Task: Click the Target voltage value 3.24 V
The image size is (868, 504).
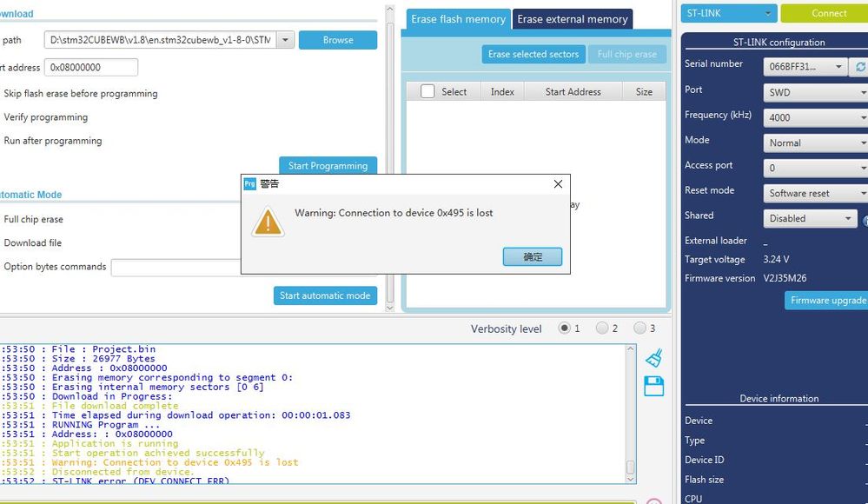Action: click(776, 259)
